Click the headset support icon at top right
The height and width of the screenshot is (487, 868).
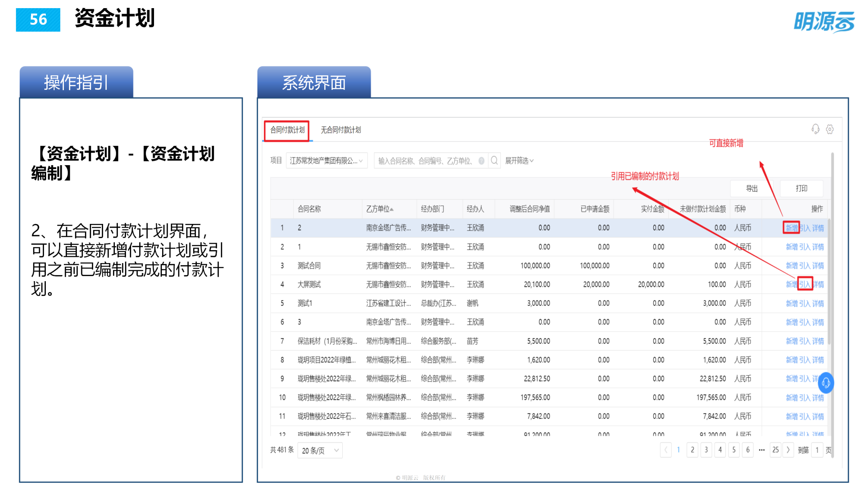815,129
